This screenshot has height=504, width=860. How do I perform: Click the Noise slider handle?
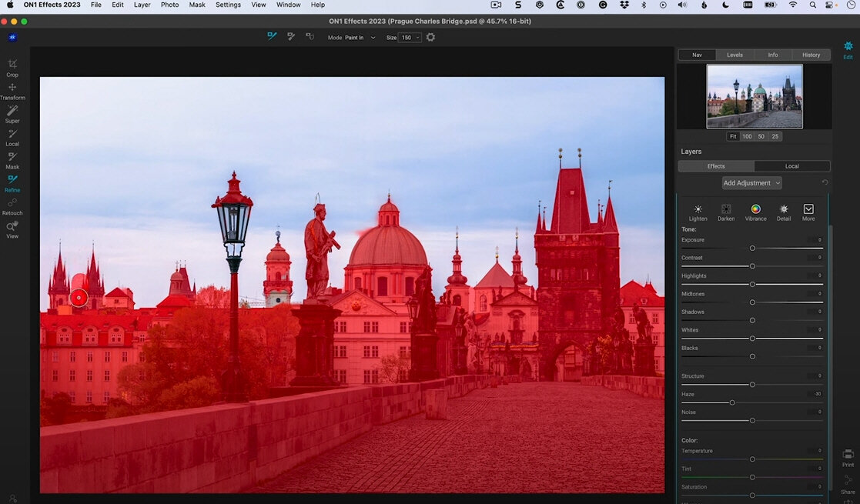(752, 421)
